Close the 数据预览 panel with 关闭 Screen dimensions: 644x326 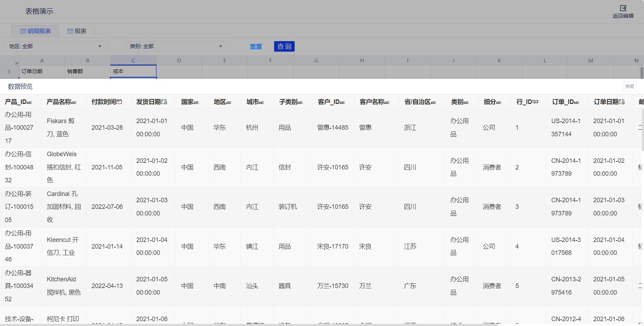pos(629,86)
